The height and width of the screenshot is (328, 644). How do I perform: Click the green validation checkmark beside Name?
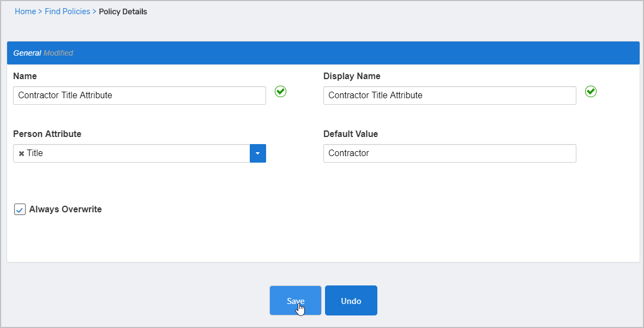[280, 92]
